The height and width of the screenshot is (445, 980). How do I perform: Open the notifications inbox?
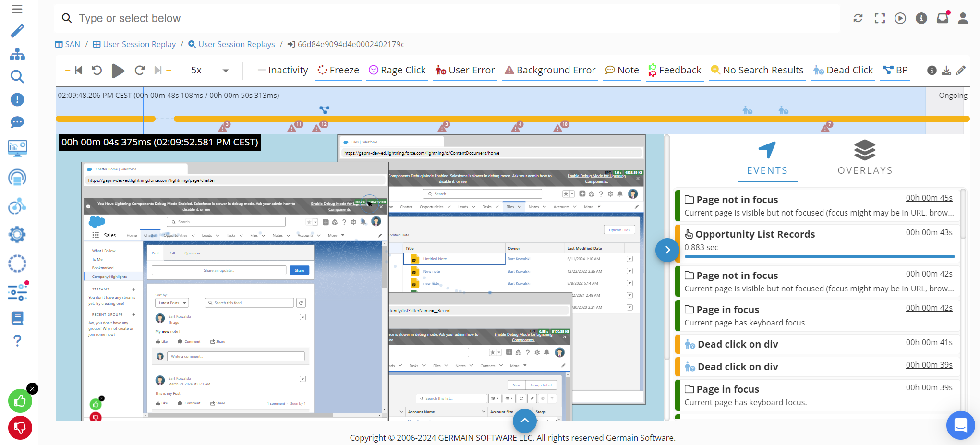[x=942, y=18]
